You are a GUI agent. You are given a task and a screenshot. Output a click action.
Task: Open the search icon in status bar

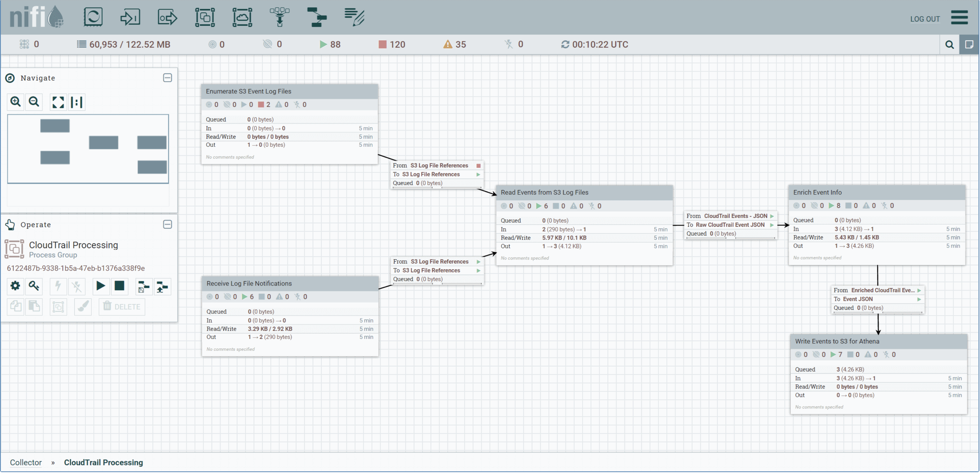pyautogui.click(x=949, y=44)
